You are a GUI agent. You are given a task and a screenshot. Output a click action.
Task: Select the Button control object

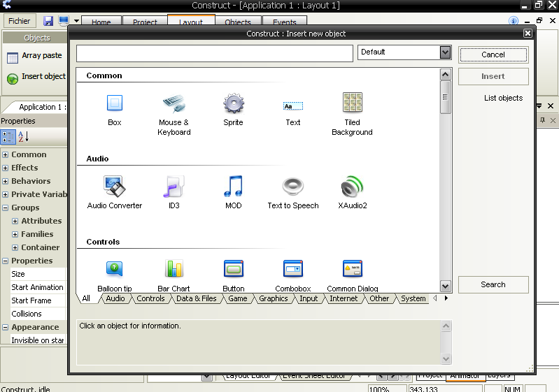(x=234, y=269)
